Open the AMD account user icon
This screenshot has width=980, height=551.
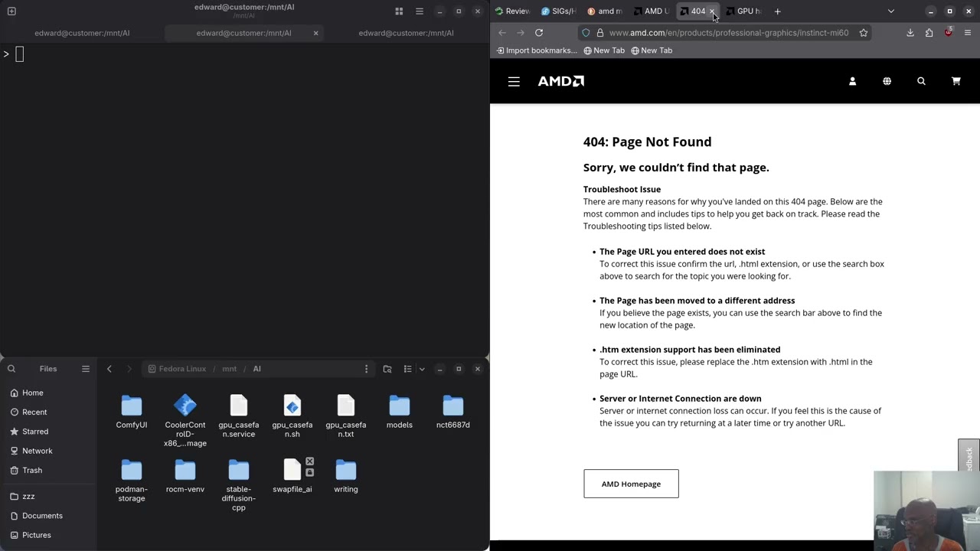852,81
